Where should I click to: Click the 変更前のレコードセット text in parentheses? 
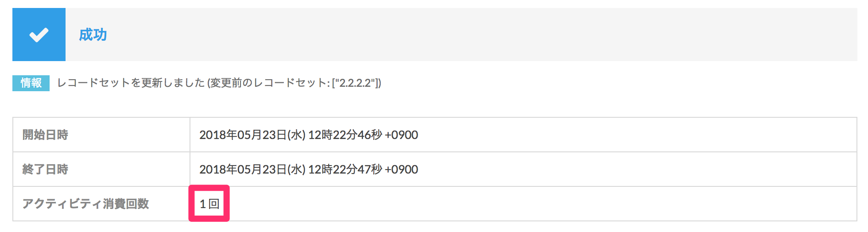[x=270, y=83]
